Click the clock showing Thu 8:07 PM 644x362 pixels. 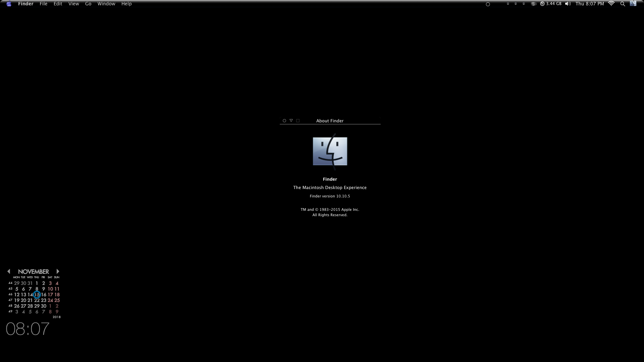point(589,4)
